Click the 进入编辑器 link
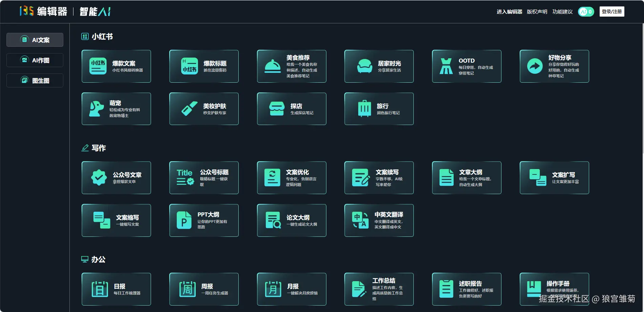The image size is (644, 312). (510, 12)
